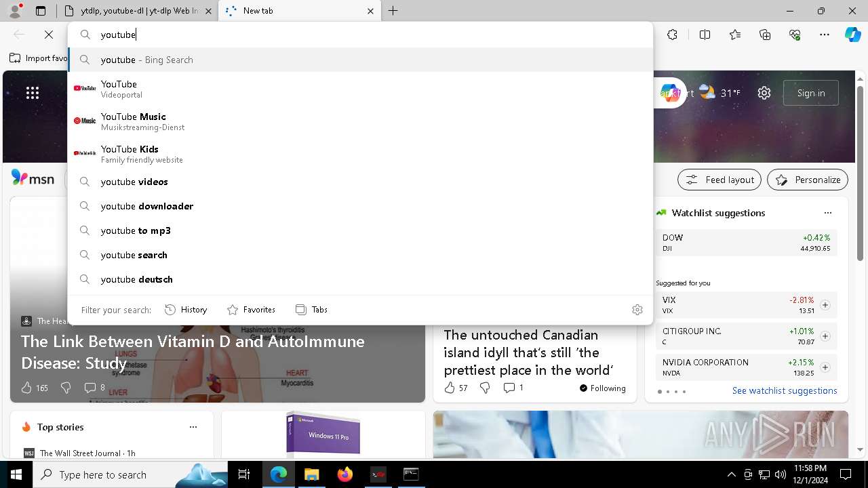This screenshot has width=868, height=488.
Task: Stop loading the page with the X button
Action: tap(49, 35)
